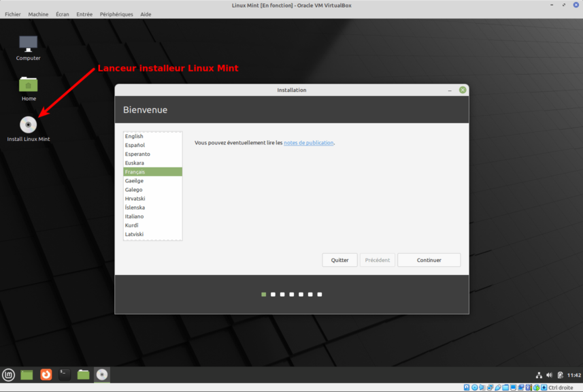Click the network status icon in the tray

coord(539,374)
